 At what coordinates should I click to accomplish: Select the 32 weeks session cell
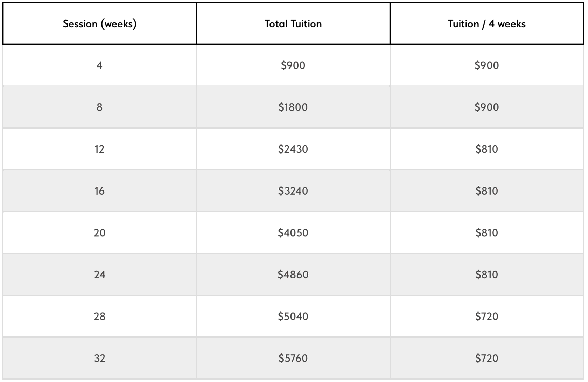(x=100, y=358)
